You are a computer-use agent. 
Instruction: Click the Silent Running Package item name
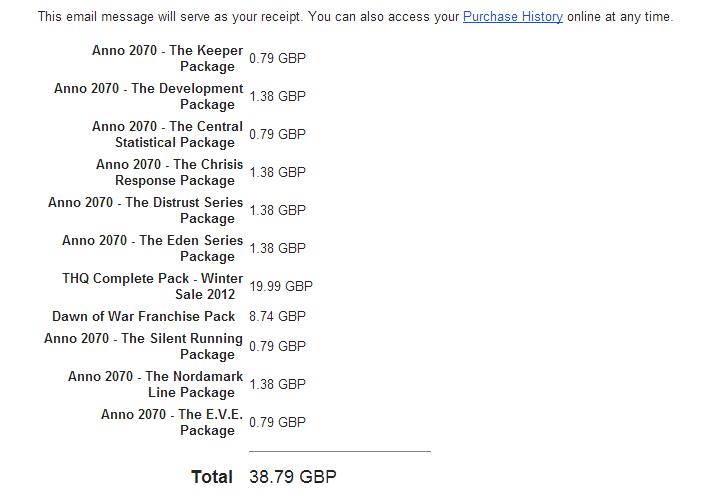click(x=144, y=347)
